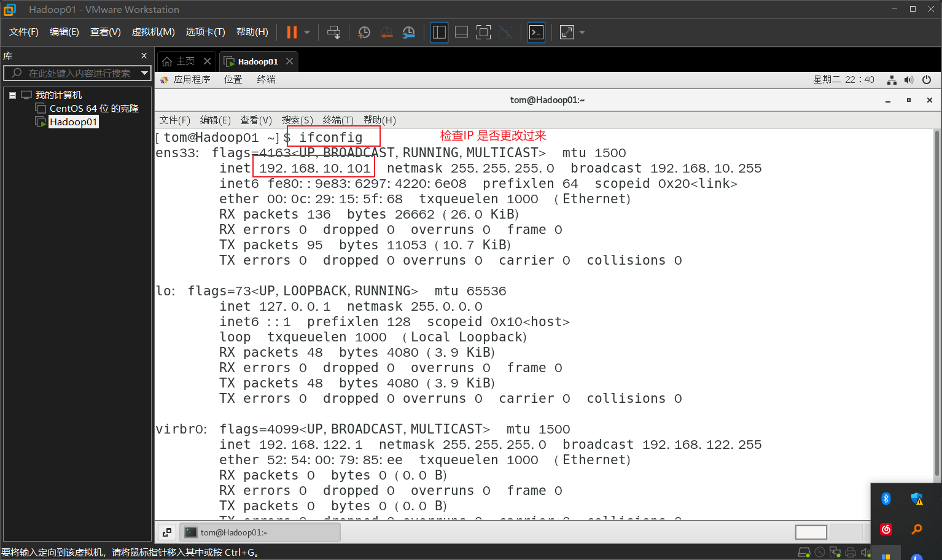Image resolution: width=942 pixels, height=560 pixels.
Task: Pause the virtual machine with the orange button
Action: tap(292, 33)
